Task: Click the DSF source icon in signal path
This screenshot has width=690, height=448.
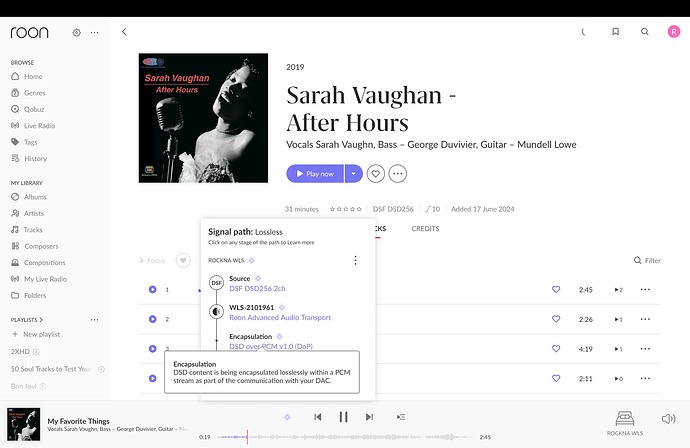Action: tap(217, 283)
